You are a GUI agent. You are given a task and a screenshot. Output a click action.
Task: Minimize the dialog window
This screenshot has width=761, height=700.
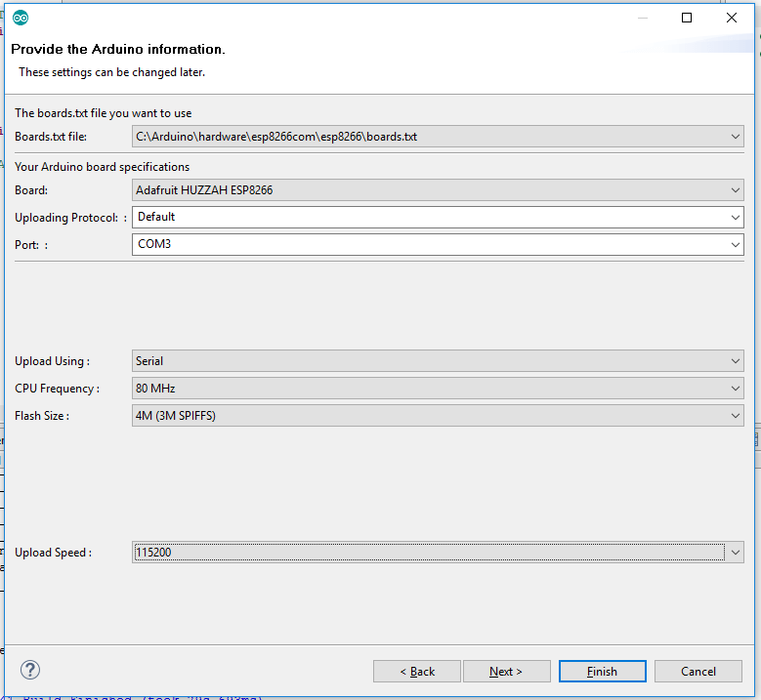(x=643, y=18)
